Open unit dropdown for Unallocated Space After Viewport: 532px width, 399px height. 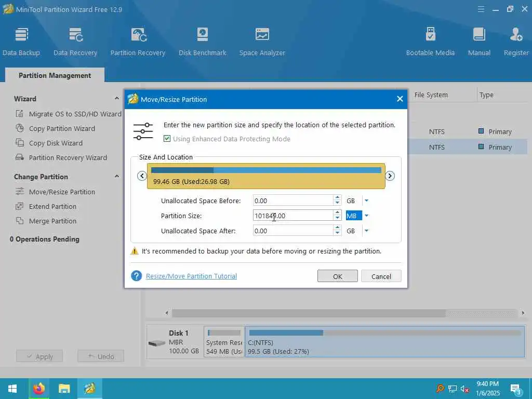pyautogui.click(x=366, y=231)
